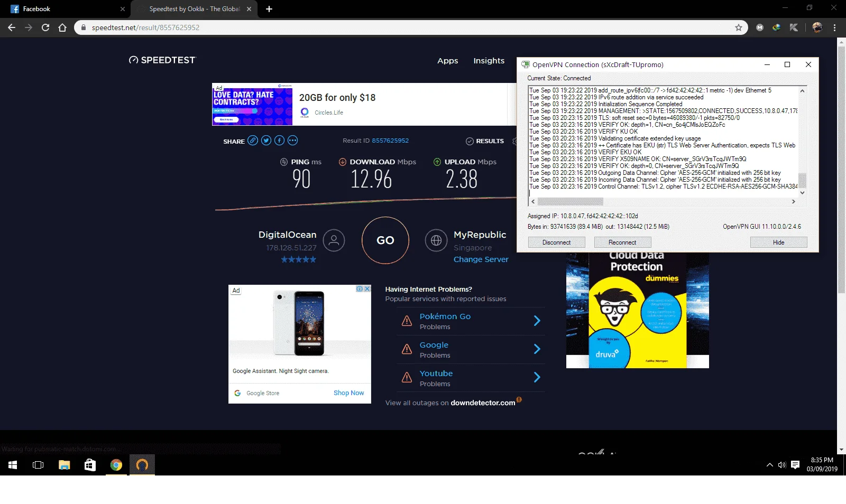
Task: Click Shop Now in Google Store ad
Action: [348, 393]
